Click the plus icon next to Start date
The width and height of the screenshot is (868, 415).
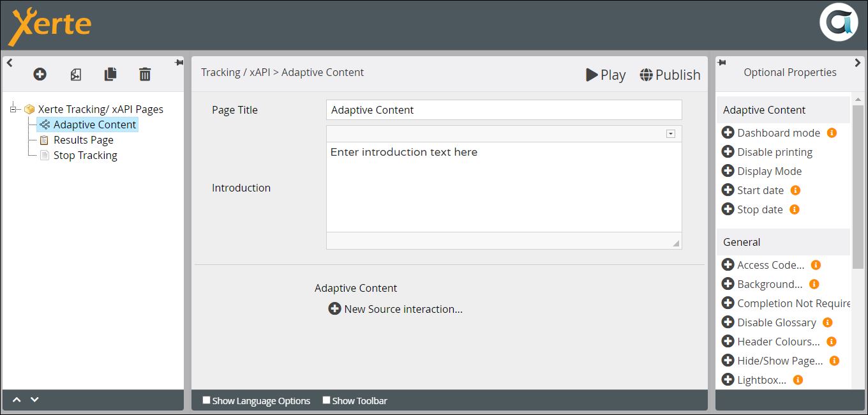pos(728,190)
